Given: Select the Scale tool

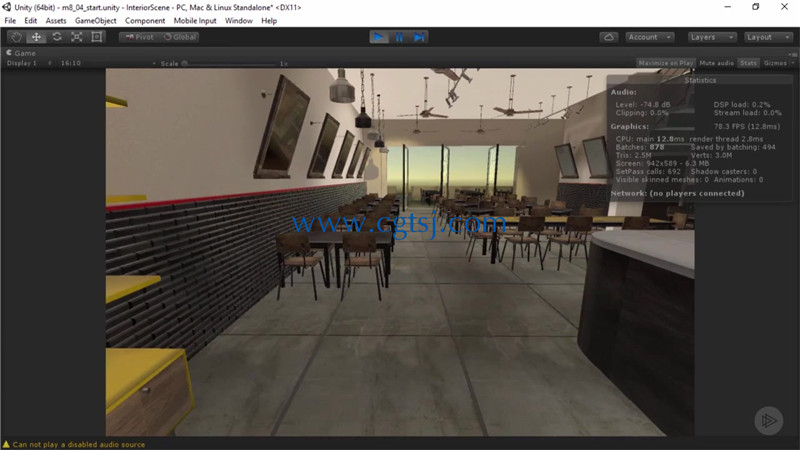Looking at the screenshot, I should pos(77,37).
